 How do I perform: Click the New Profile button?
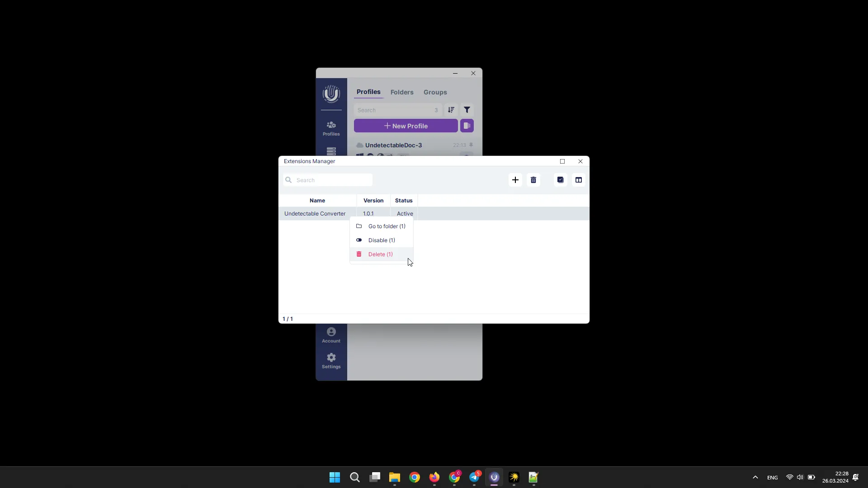pyautogui.click(x=406, y=126)
